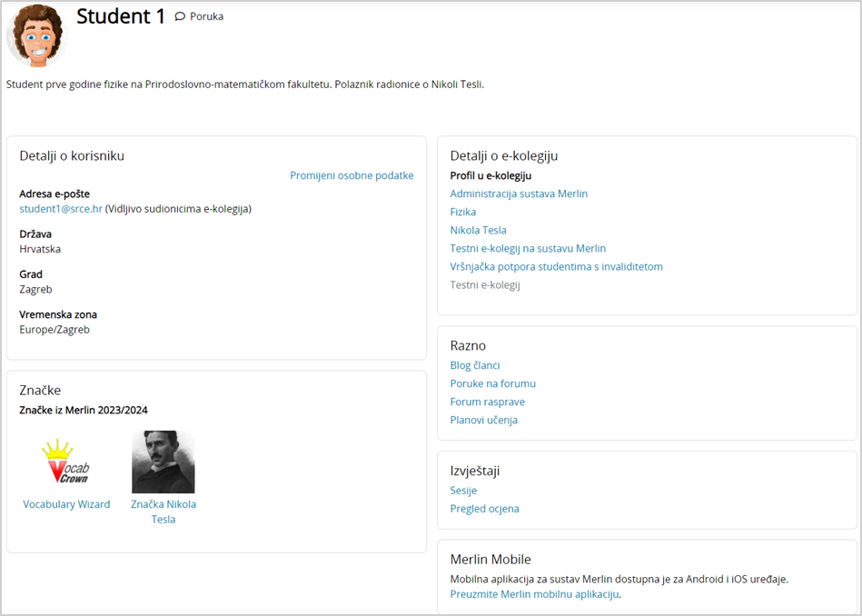Open Testni e-kolegij na sustavu Merlin
Screen dimensions: 862x616
528,248
